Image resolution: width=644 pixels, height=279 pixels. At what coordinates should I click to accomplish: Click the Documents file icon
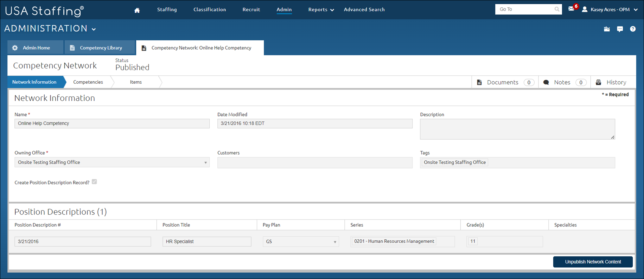(479, 82)
